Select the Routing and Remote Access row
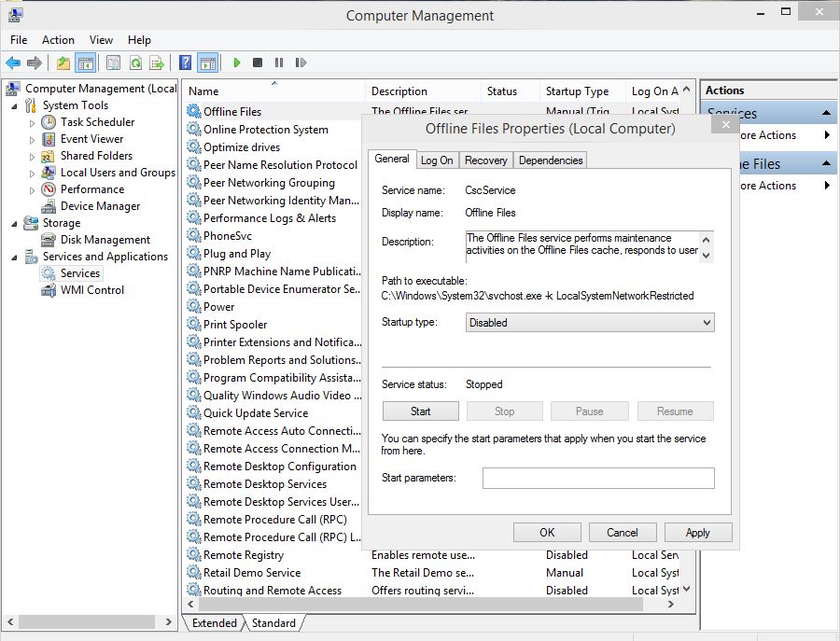Viewport: 840px width, 641px height. (432, 590)
